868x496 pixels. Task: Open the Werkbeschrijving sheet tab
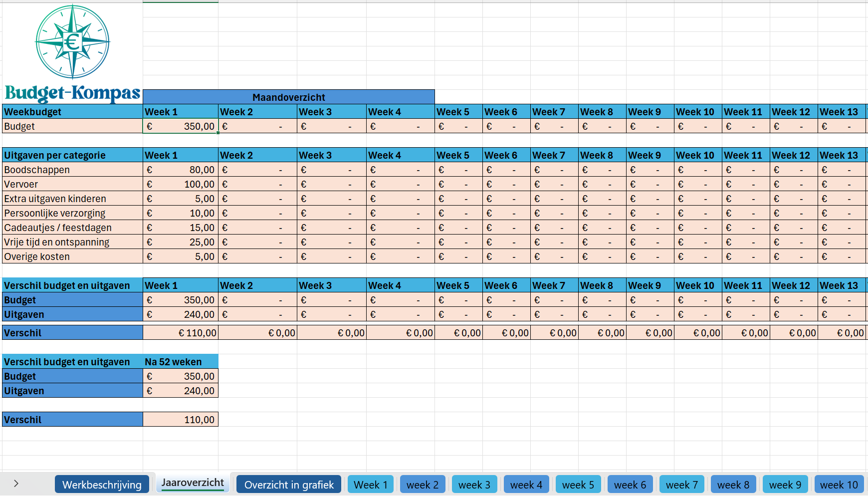coord(102,485)
